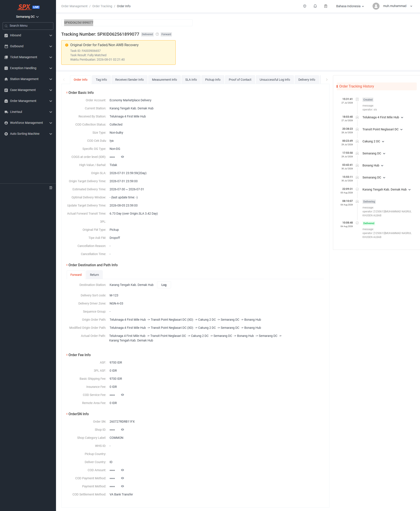The height and width of the screenshot is (511, 420).
Task: Click the Order Management sidebar icon
Action: coord(6,101)
